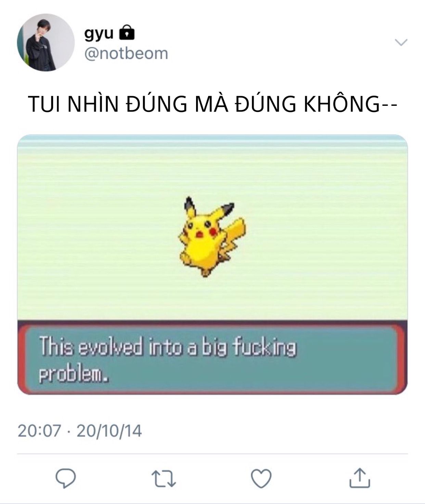
Task: Click the 20:07 posting time
Action: click(x=39, y=431)
